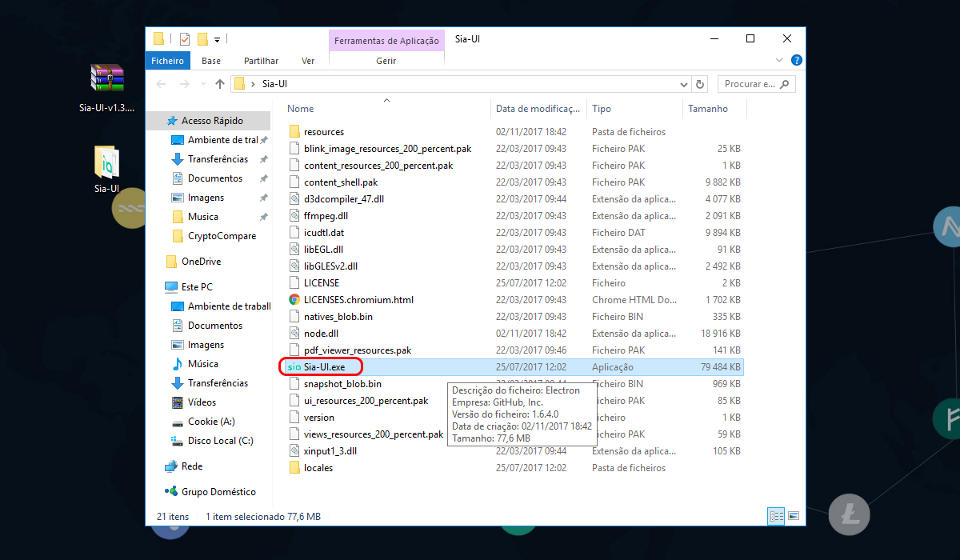Open the Sia-UI.exe application file
The width and height of the screenshot is (960, 560).
323,367
